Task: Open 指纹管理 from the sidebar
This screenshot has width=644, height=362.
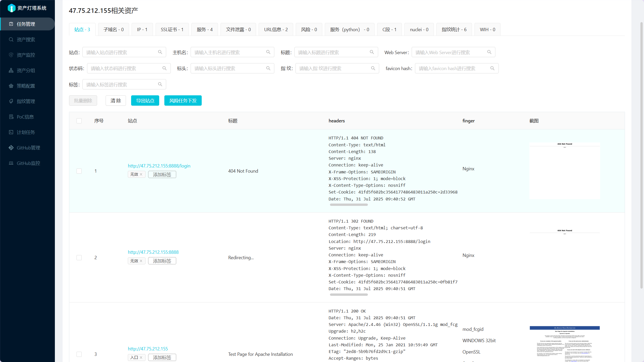Action: (26, 101)
